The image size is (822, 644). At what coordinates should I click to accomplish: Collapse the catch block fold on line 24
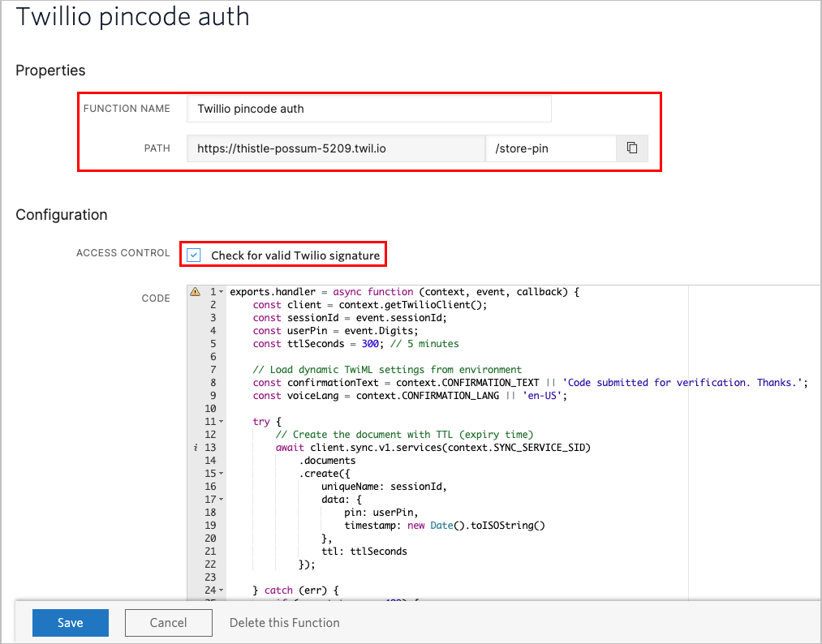pos(222,590)
